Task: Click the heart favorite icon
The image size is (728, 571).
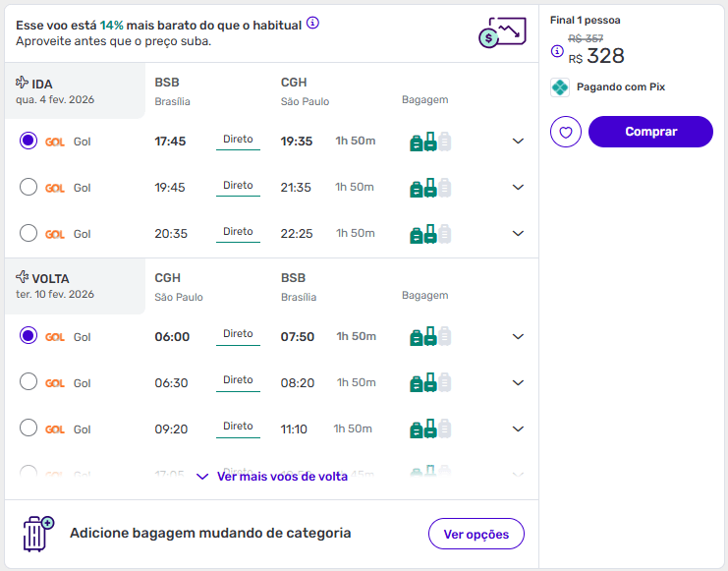Action: [566, 132]
